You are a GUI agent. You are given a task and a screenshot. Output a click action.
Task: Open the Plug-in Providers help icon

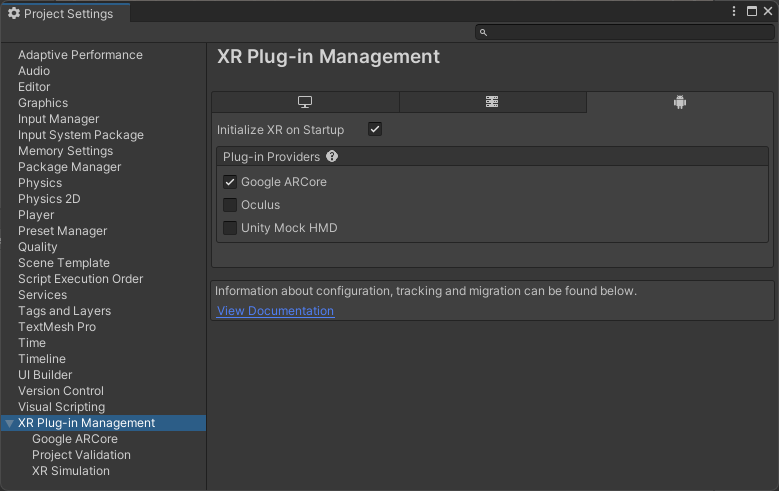coord(332,157)
